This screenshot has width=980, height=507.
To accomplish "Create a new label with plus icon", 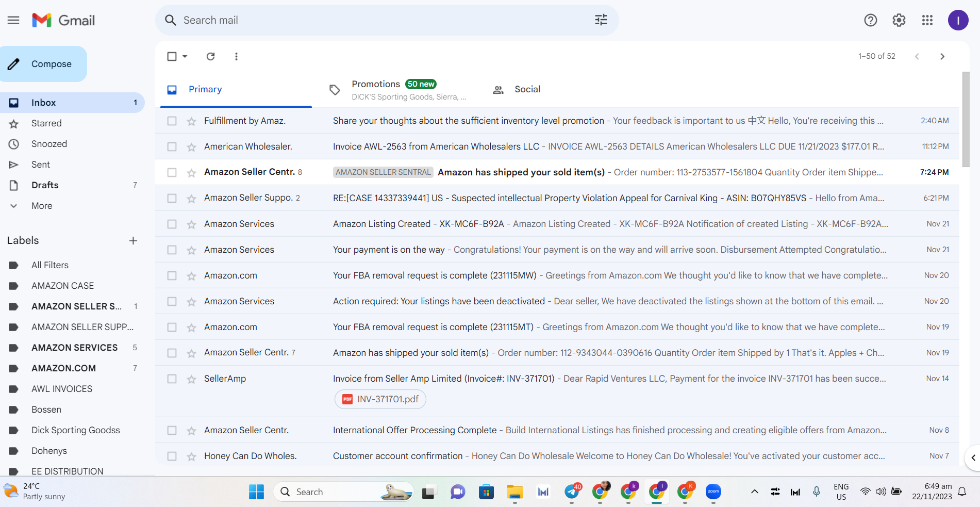I will pos(133,240).
